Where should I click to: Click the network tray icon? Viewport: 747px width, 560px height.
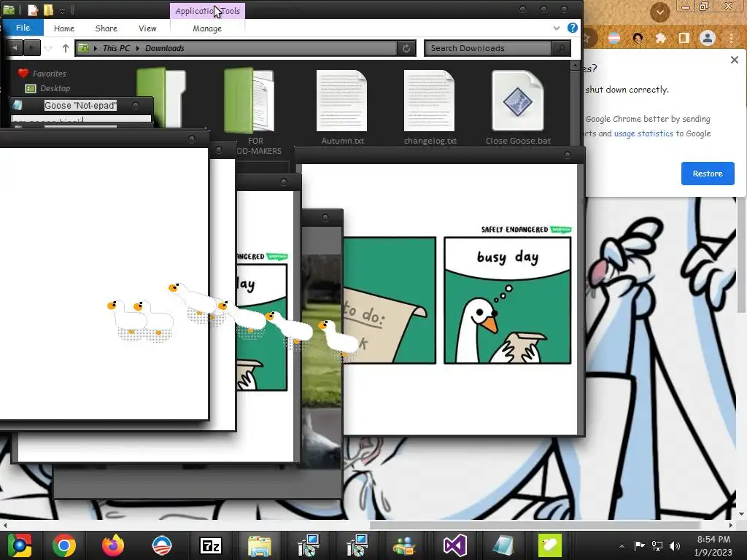pyautogui.click(x=657, y=546)
